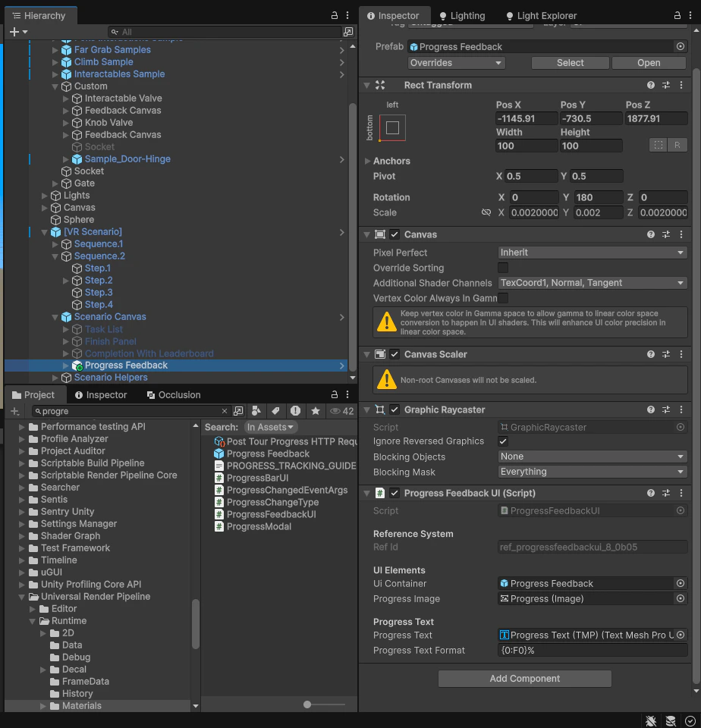
Task: Click Add Component button
Action: pos(524,678)
